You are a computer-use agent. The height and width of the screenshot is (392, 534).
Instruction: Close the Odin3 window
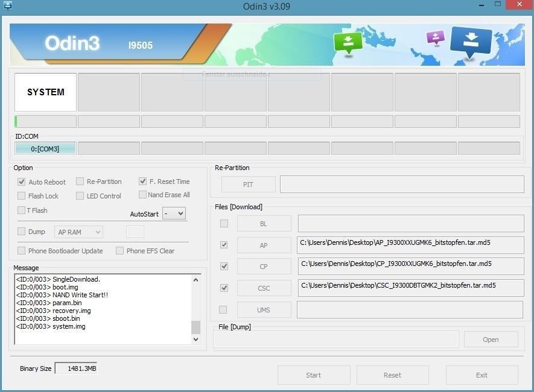[520, 4]
